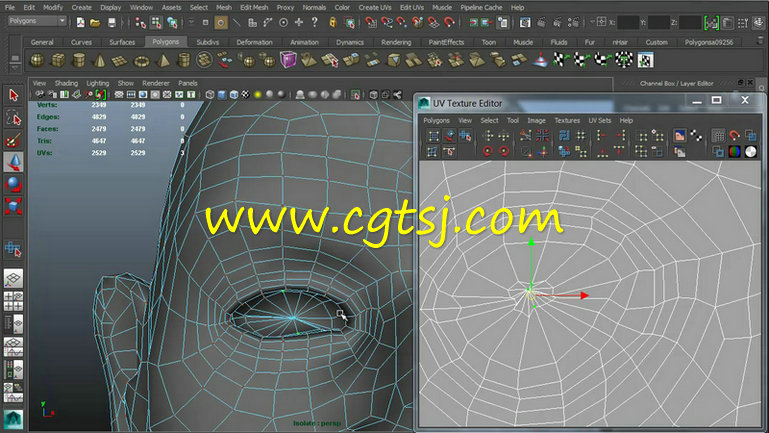The height and width of the screenshot is (433, 769).
Task: Open the Normals menu
Action: pyautogui.click(x=314, y=7)
